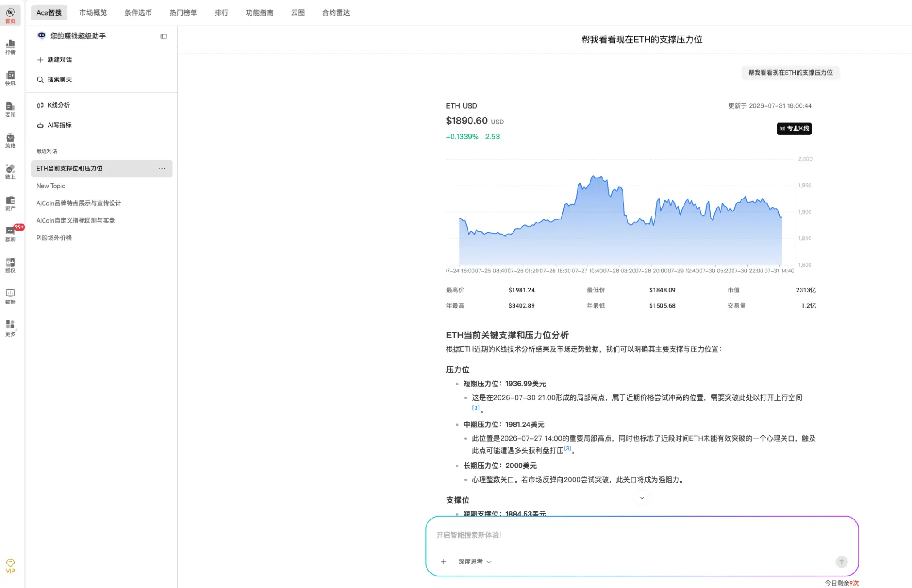The image size is (912, 588).
Task: Open the 深度思考 mode dropdown
Action: [x=475, y=562]
